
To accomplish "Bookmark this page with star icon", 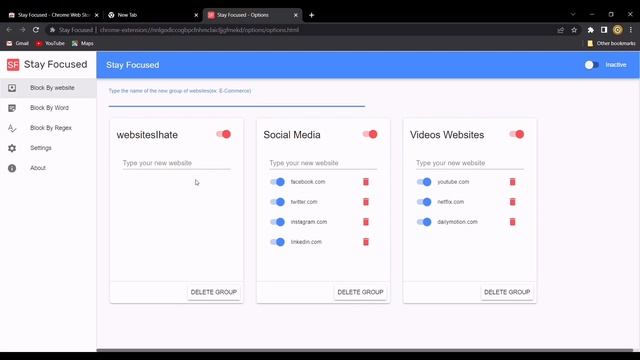I will [x=574, y=30].
